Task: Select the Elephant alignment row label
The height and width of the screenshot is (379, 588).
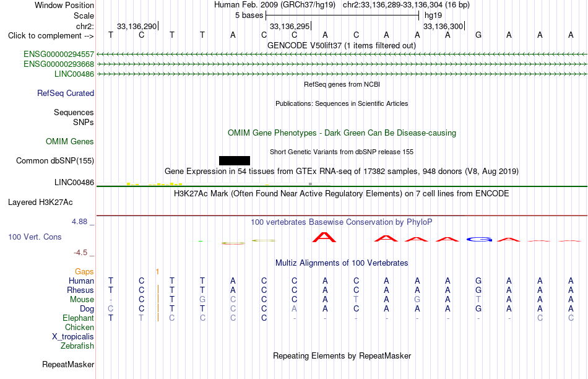Action: pos(79,318)
